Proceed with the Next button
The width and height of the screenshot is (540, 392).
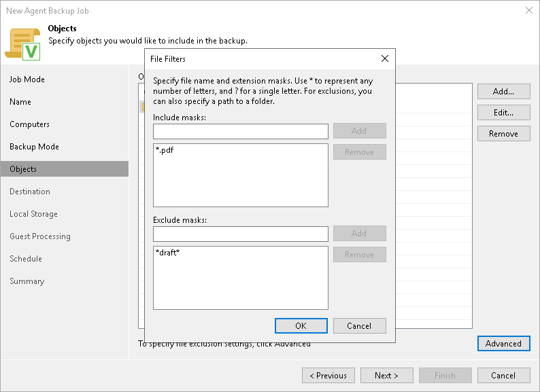(x=387, y=375)
